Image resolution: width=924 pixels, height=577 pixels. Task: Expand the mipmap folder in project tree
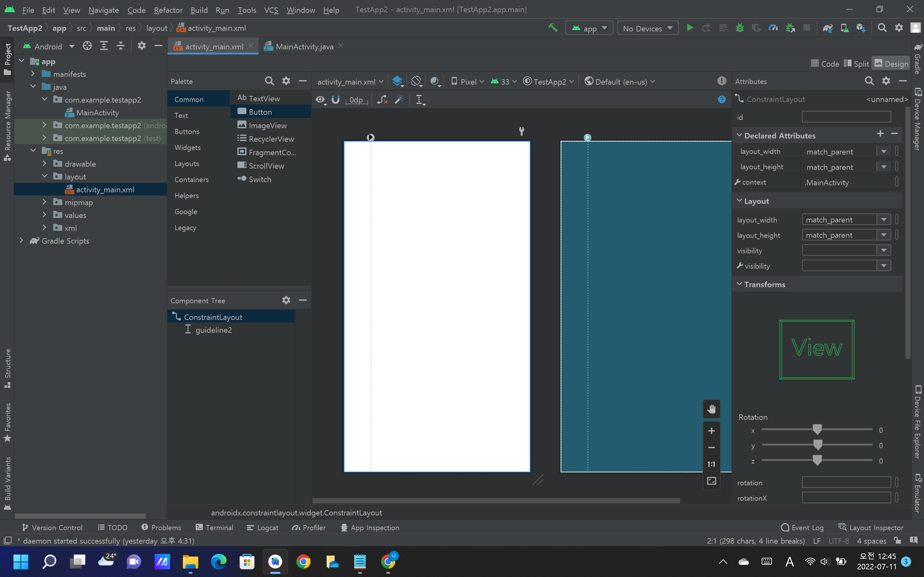coord(44,202)
